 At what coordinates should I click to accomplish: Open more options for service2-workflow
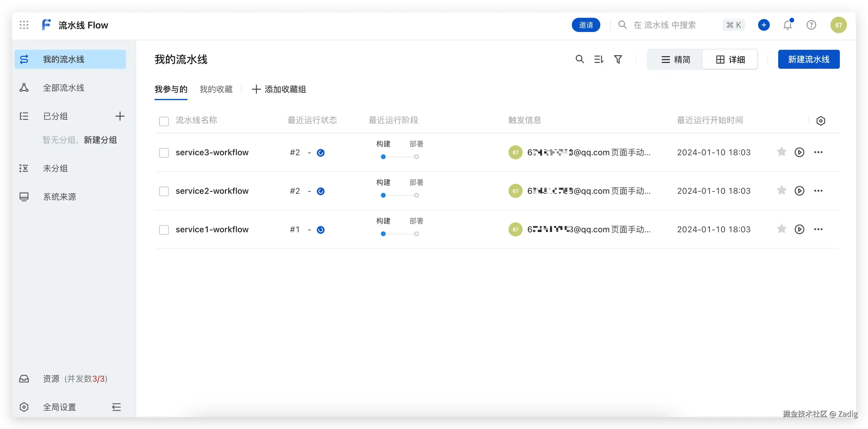818,191
